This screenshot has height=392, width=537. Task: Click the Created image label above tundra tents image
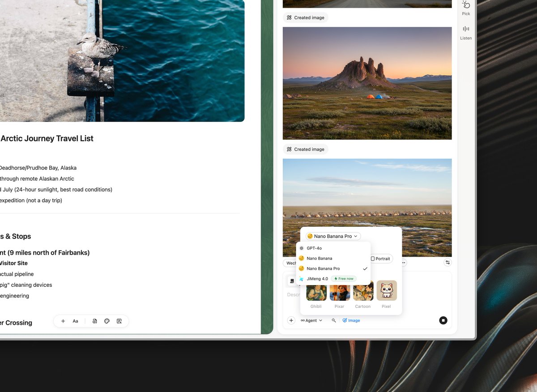(306, 18)
